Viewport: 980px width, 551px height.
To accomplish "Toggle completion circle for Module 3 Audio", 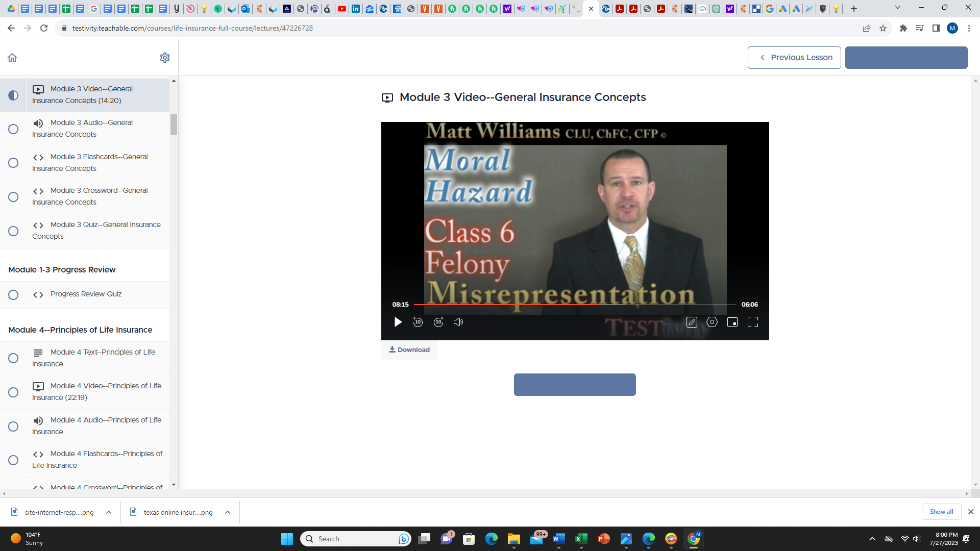I will pos(13,129).
